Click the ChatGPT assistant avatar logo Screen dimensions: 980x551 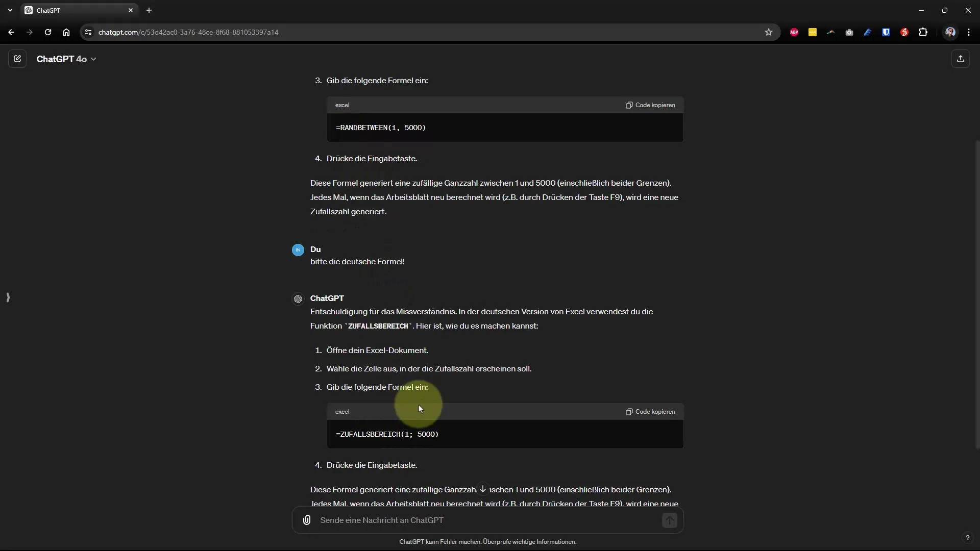[298, 299]
